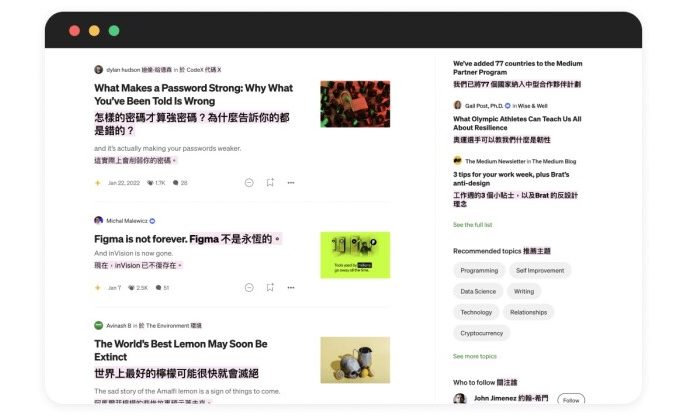Select the Relationships topic chip
The height and width of the screenshot is (418, 685).
528,312
